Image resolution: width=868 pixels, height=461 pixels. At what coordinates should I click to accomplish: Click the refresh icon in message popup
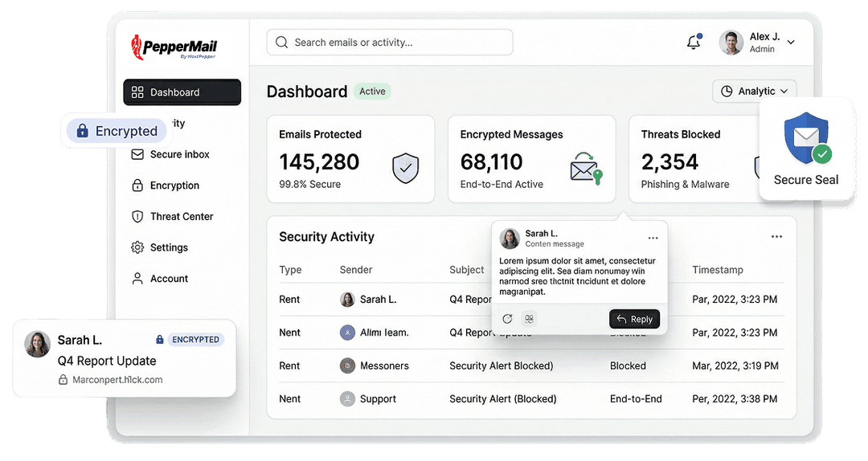pyautogui.click(x=507, y=319)
